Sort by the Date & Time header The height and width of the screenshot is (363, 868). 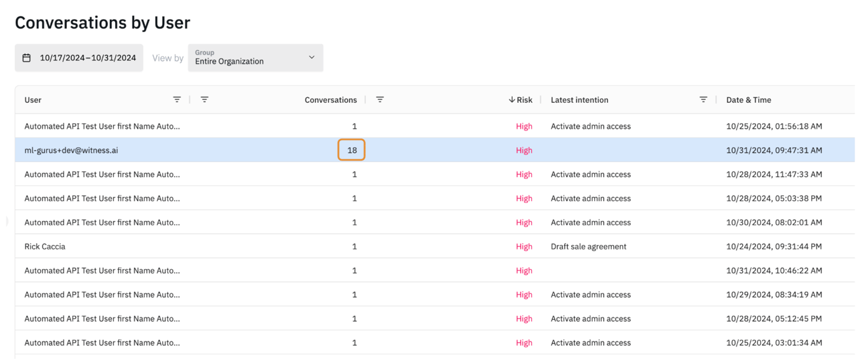[749, 100]
